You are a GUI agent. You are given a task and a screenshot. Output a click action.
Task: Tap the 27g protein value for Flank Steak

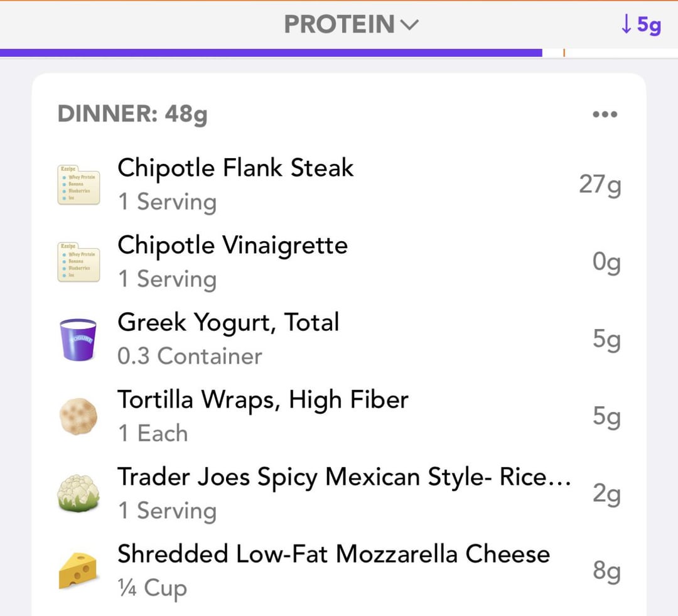tap(600, 185)
